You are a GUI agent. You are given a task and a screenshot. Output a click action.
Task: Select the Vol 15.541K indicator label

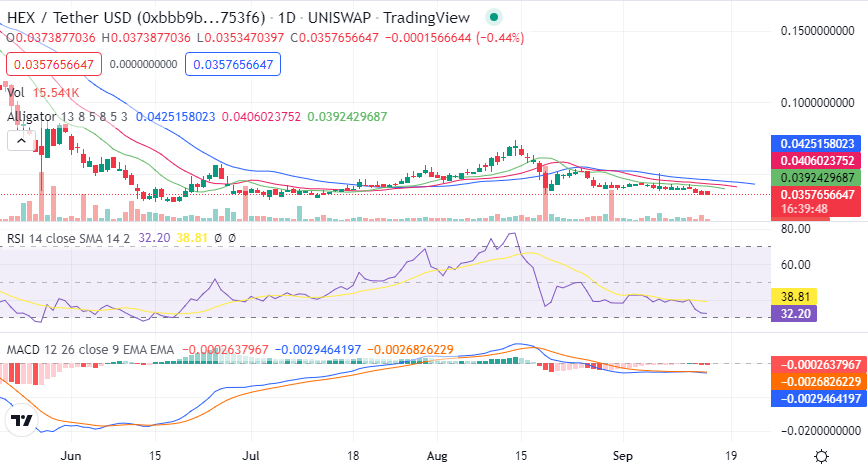coord(43,92)
